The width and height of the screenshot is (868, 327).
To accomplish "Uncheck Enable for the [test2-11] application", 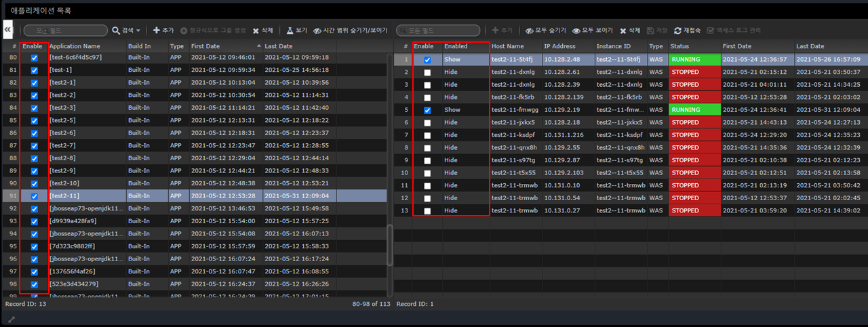I will (34, 196).
